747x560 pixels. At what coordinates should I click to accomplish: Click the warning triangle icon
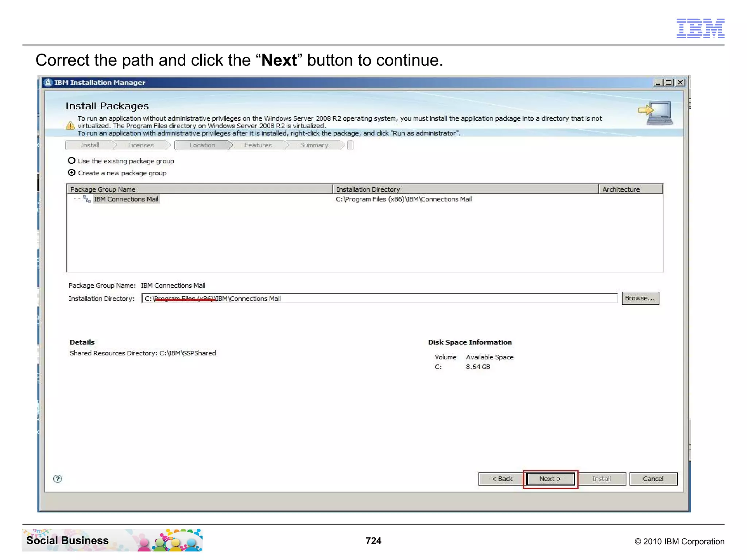tap(70, 126)
